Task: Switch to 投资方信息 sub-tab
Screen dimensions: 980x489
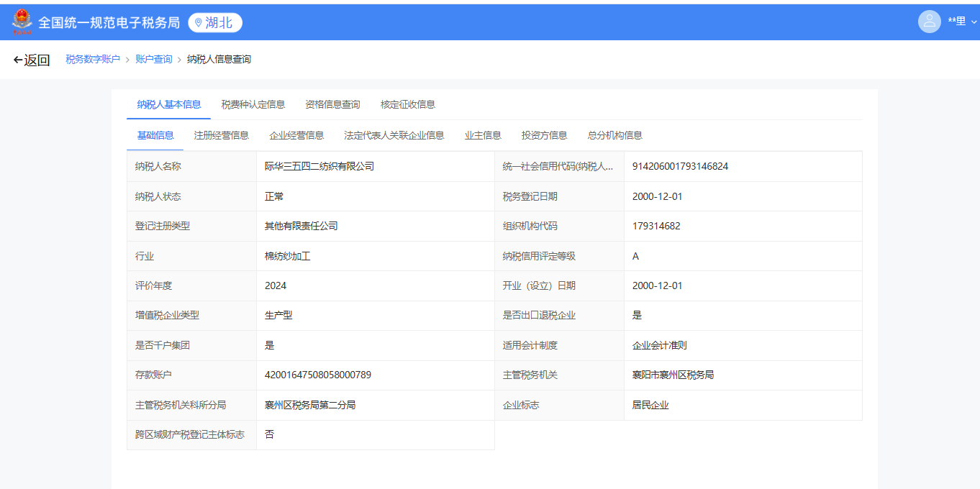Action: click(545, 135)
